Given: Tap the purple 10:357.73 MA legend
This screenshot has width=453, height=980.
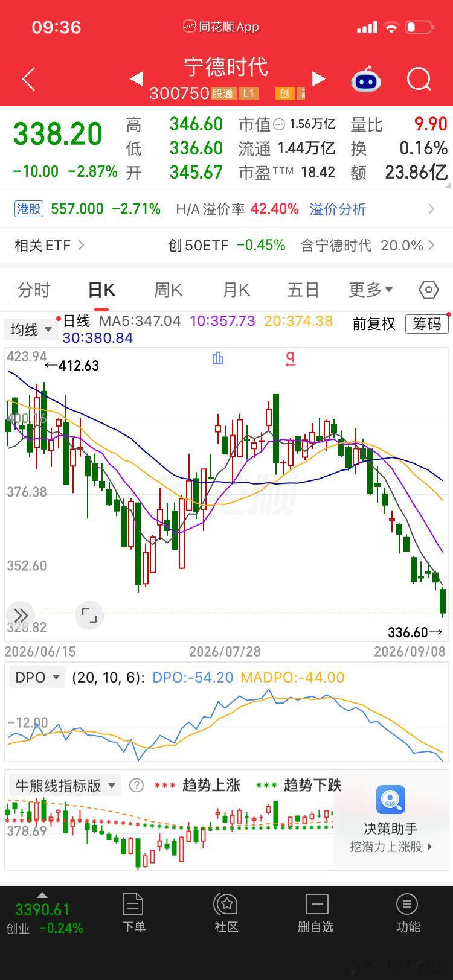Looking at the screenshot, I should point(222,320).
